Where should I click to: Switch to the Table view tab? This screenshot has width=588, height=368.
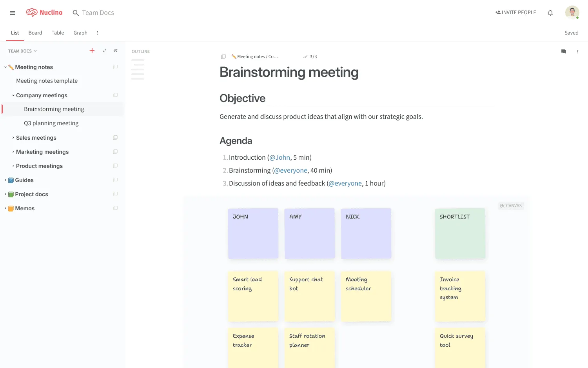point(58,33)
